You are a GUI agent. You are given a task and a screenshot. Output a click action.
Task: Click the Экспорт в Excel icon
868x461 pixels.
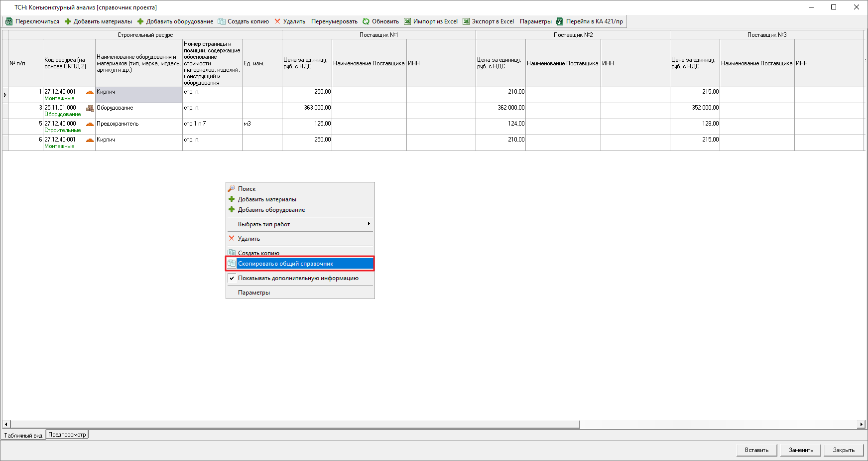click(466, 21)
